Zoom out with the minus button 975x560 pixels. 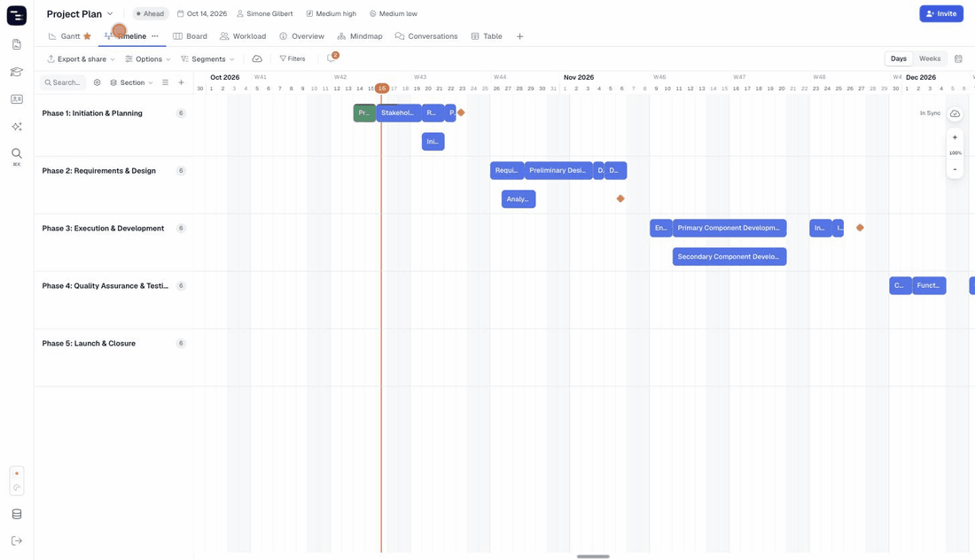point(955,169)
